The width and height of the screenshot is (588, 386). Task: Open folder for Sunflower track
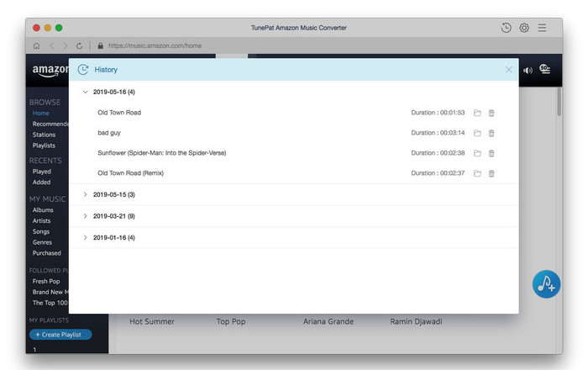[477, 153]
